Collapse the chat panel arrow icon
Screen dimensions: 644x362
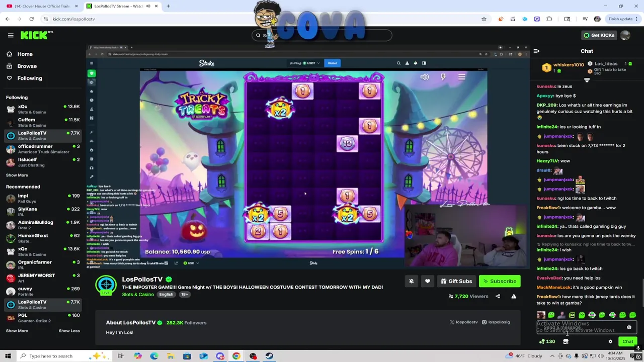pos(536,51)
